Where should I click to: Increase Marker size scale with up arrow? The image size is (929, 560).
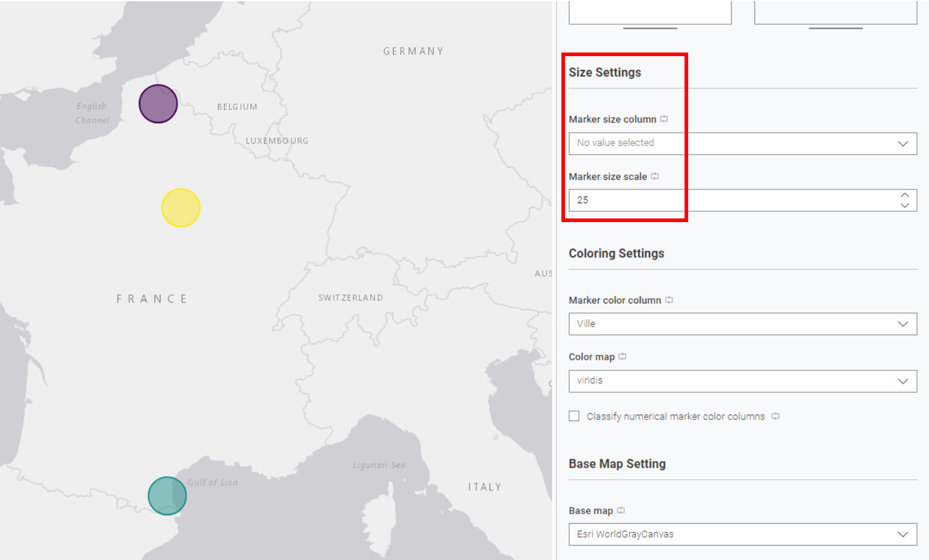904,195
